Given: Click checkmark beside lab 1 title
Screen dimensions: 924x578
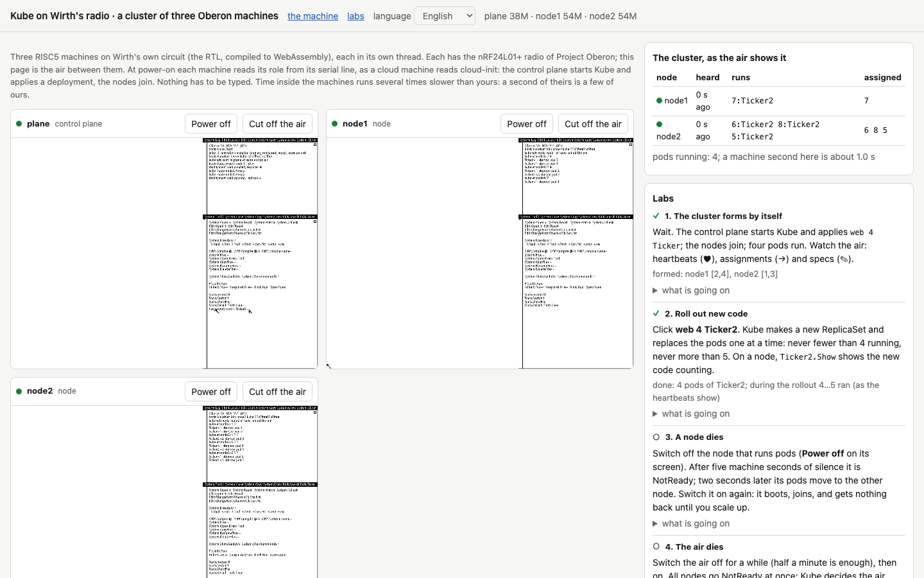Looking at the screenshot, I should [656, 216].
